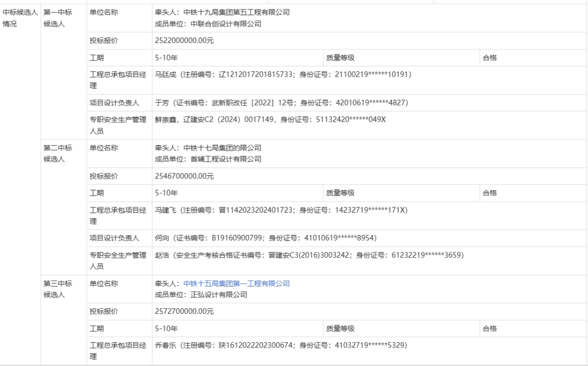Click 工程总承包项目经理 label beside 马廷成
The width and height of the screenshot is (588, 366).
118,80
